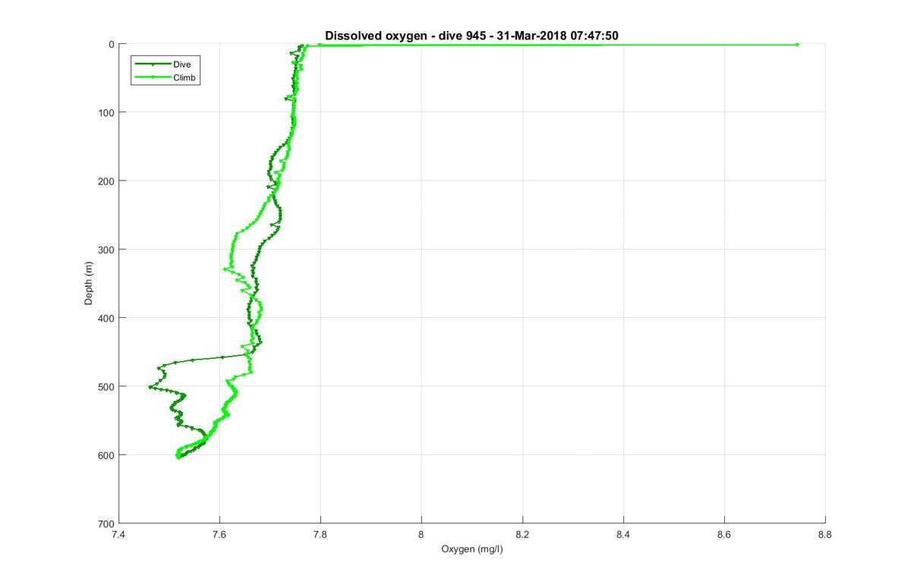Click the y-axis tick label 200
This screenshot has height=588, width=911.
(107, 181)
